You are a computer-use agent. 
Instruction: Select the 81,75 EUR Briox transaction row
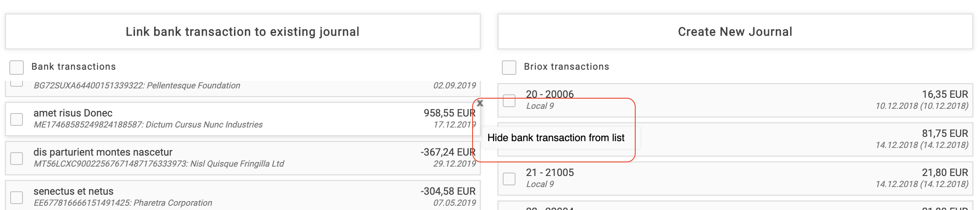click(x=807, y=139)
